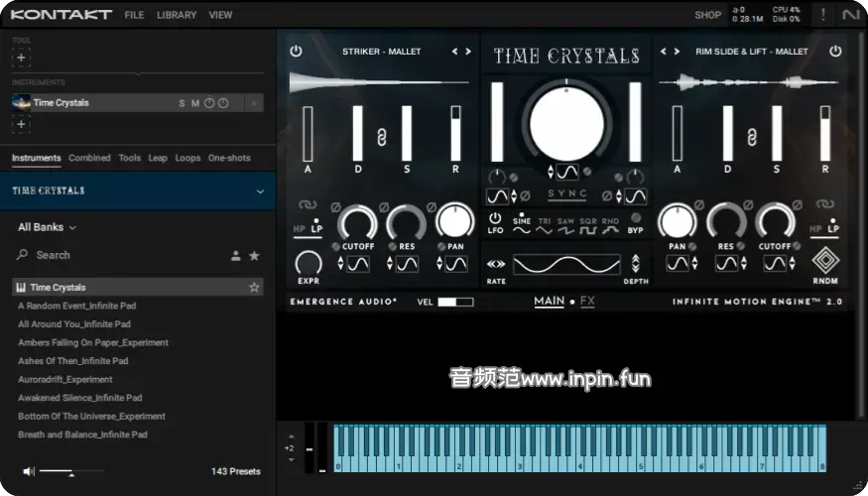Open the VIEW menu
Image resolution: width=868 pixels, height=496 pixels.
tap(220, 15)
